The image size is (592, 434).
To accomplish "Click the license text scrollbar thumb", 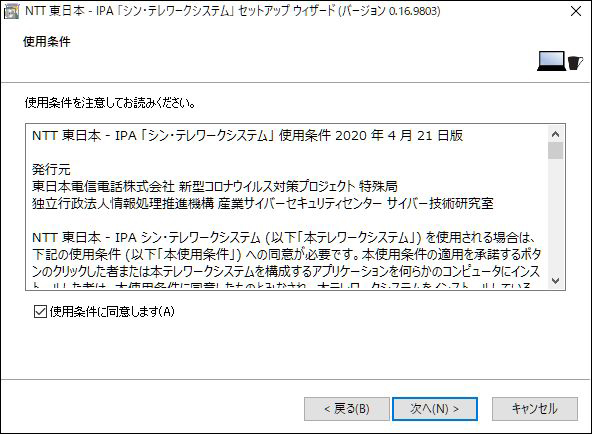I will point(555,151).
